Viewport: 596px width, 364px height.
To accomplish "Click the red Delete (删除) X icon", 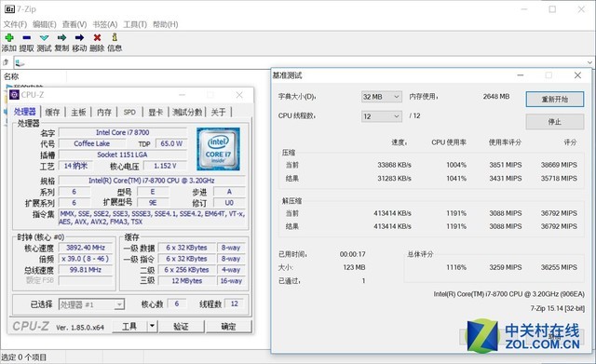I will tap(97, 37).
